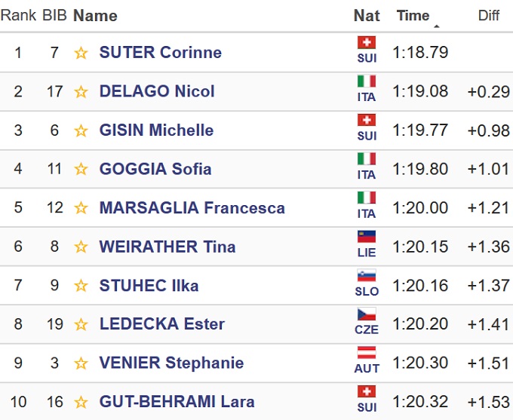Click the Austrian flag icon
The width and height of the screenshot is (513, 420).
point(367,354)
